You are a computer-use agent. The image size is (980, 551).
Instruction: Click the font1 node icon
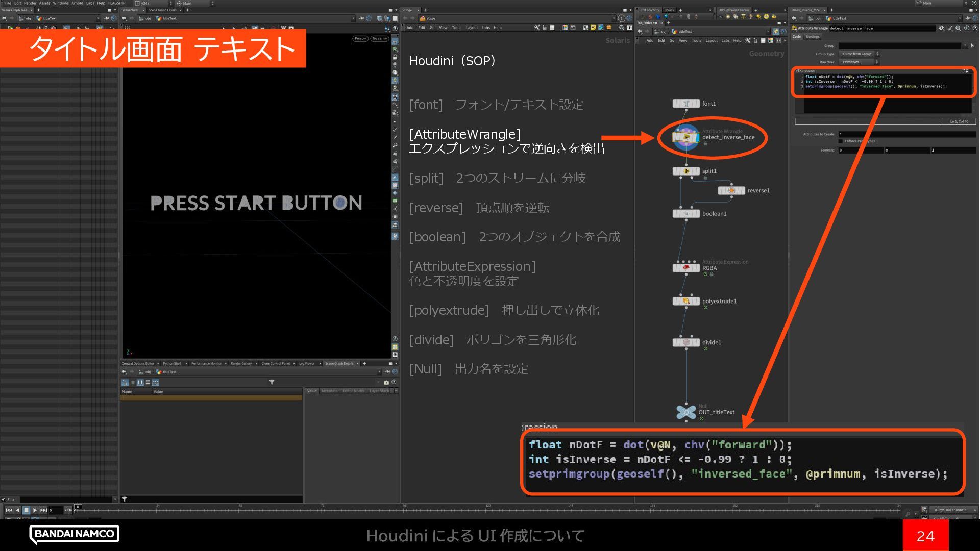(x=686, y=104)
